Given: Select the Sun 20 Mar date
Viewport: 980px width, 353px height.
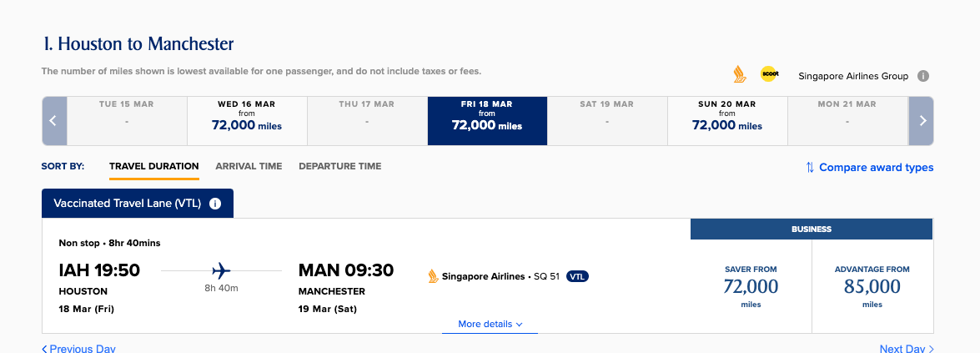Looking at the screenshot, I should click(x=727, y=121).
